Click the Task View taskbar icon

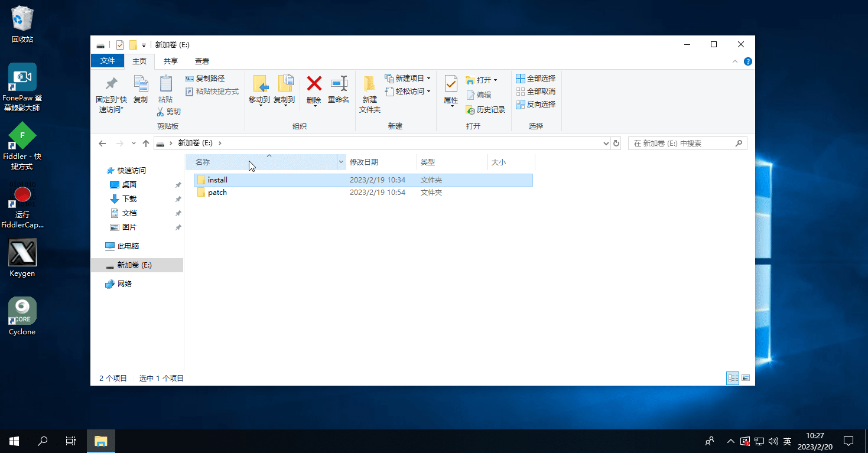(x=71, y=441)
